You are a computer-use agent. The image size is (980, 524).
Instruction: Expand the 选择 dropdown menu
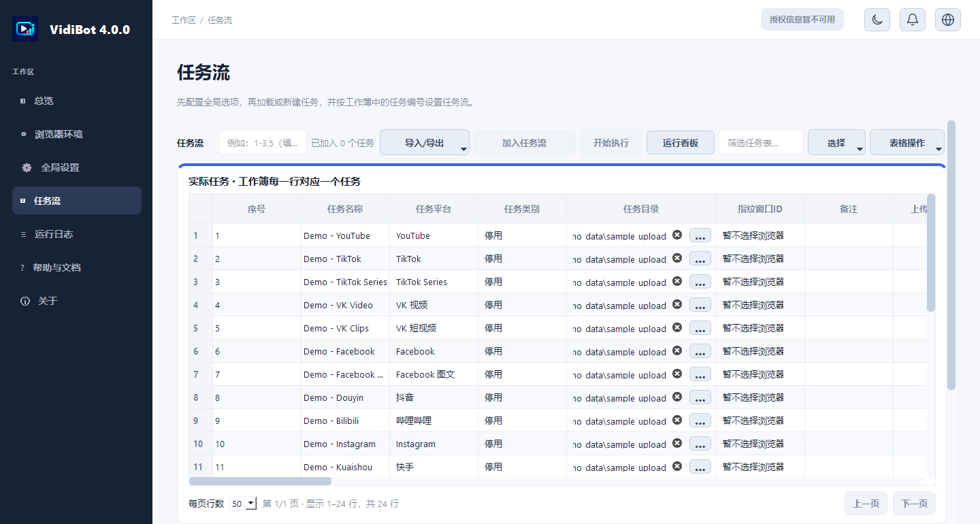pos(836,143)
